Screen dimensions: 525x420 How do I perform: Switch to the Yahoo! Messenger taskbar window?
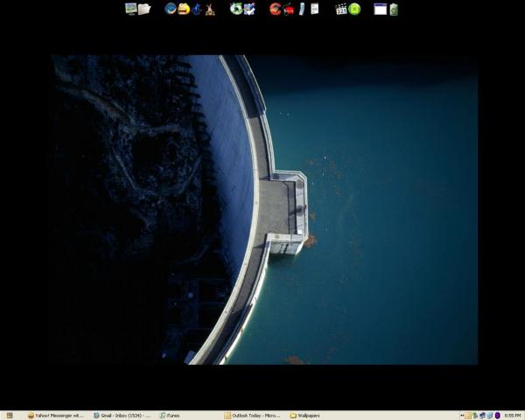(56, 416)
